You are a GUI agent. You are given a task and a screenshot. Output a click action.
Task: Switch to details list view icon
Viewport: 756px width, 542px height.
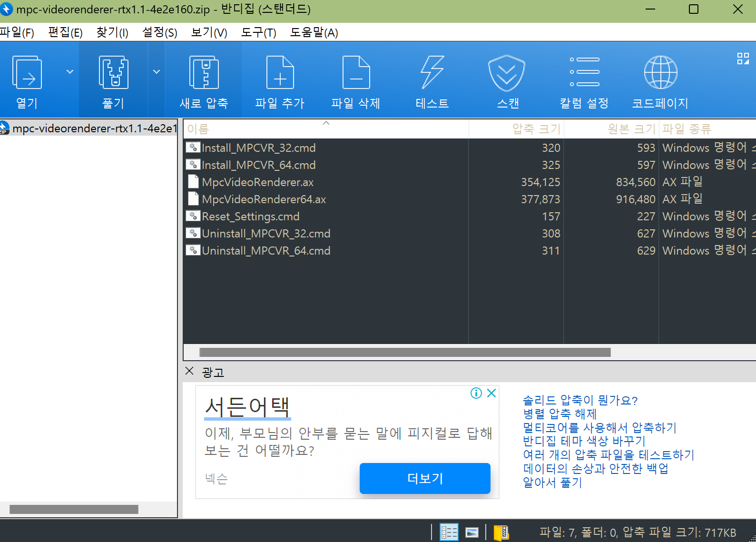[x=449, y=532]
